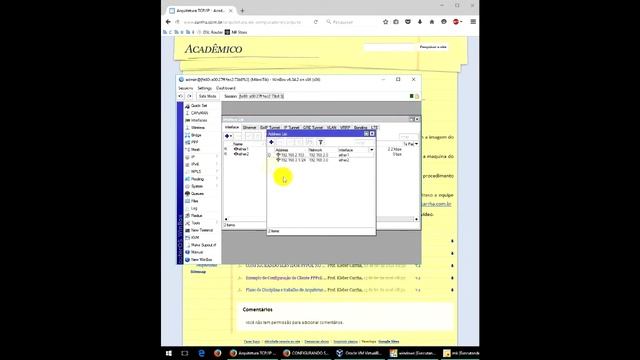Open the Windows Start menu
The height and width of the screenshot is (360, 640).
169,353
